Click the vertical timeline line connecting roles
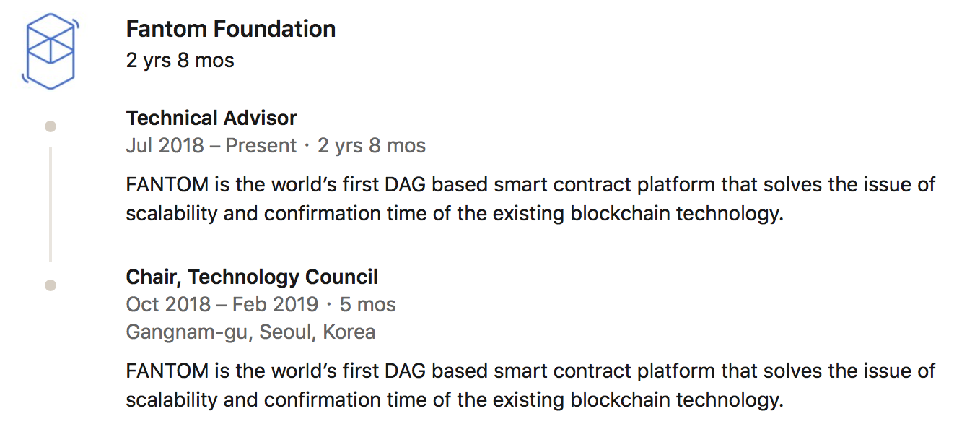This screenshot has height=432, width=980. [x=51, y=204]
